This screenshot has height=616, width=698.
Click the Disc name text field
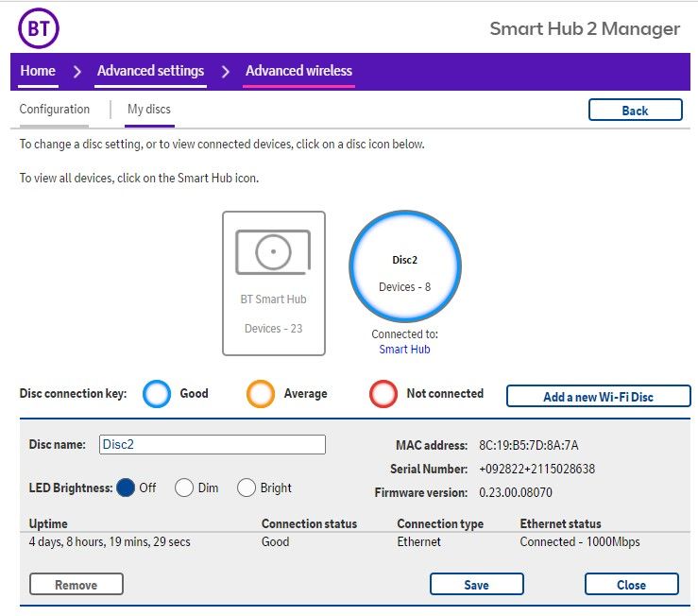pos(212,444)
